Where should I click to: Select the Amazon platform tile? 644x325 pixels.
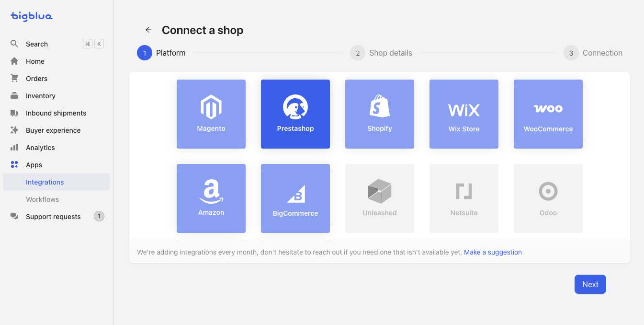tap(211, 198)
